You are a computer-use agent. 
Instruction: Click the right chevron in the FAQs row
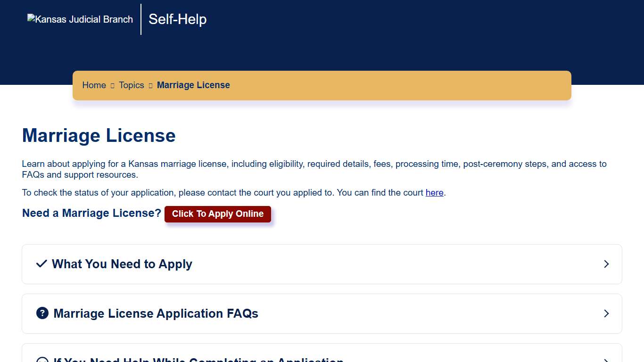click(x=606, y=313)
